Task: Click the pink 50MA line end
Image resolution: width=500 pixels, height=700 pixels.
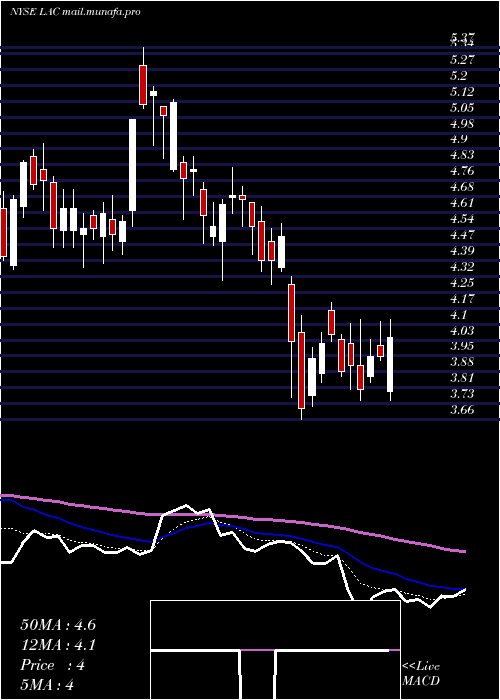Action: tap(463, 552)
